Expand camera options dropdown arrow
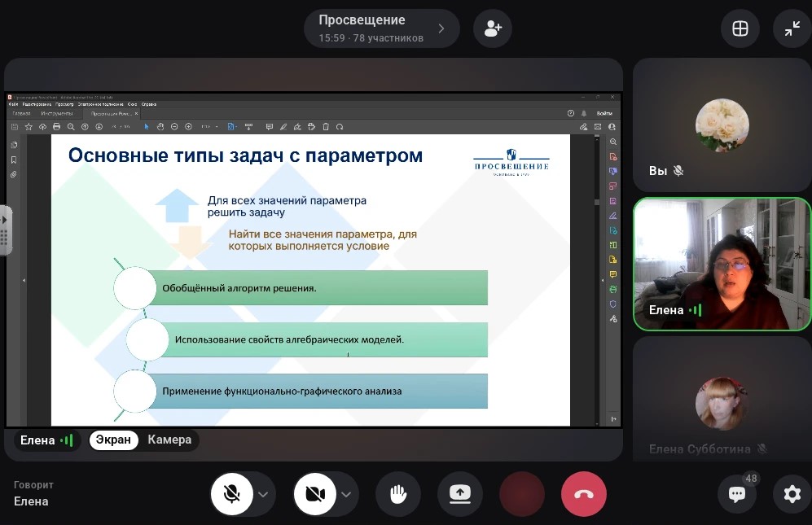 tap(346, 494)
